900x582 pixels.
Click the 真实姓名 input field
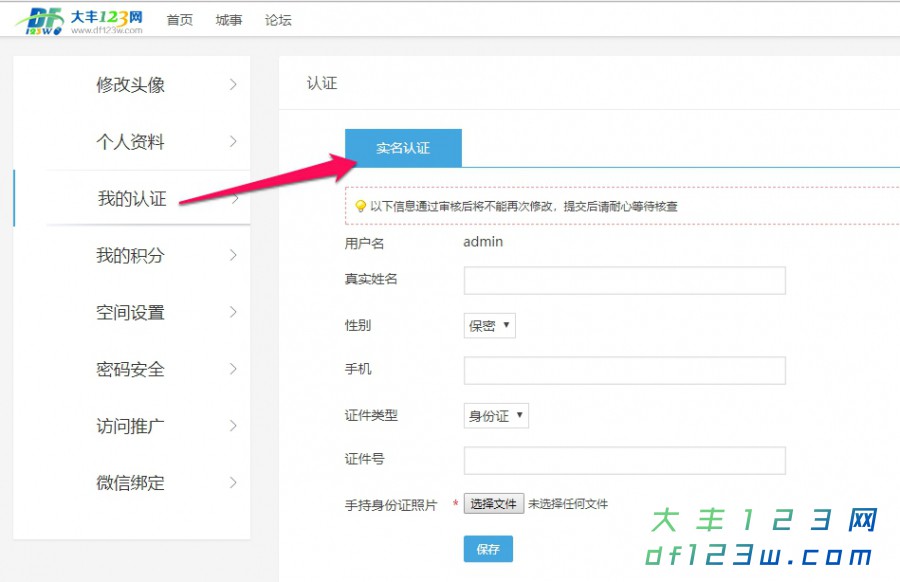click(624, 280)
